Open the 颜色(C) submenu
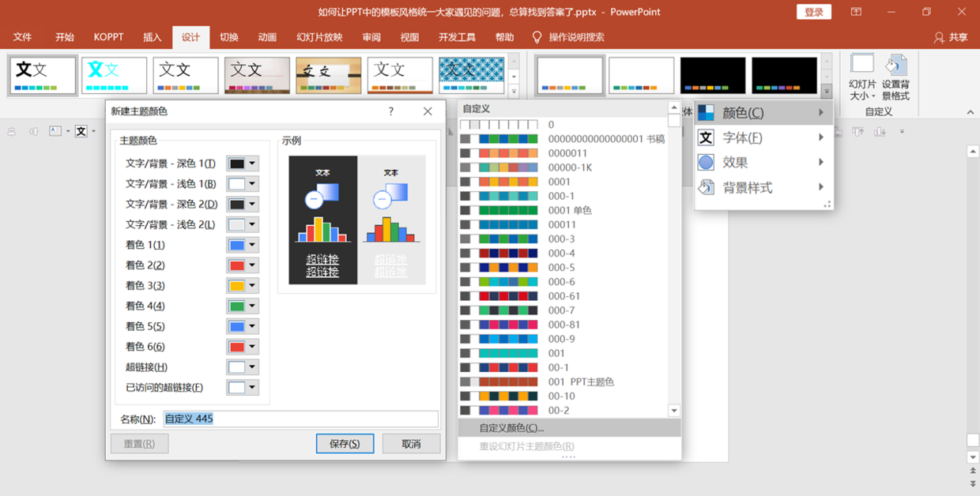This screenshot has width=980, height=496. tap(763, 113)
